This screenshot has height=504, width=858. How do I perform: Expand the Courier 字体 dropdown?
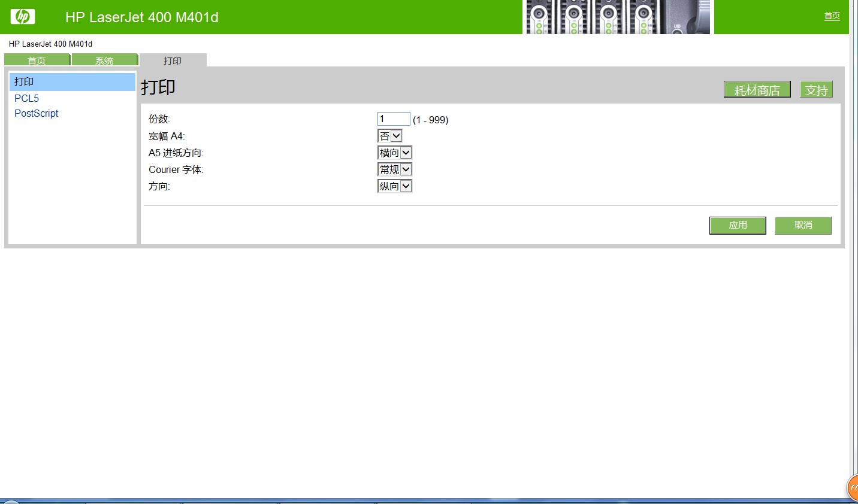pyautogui.click(x=395, y=169)
